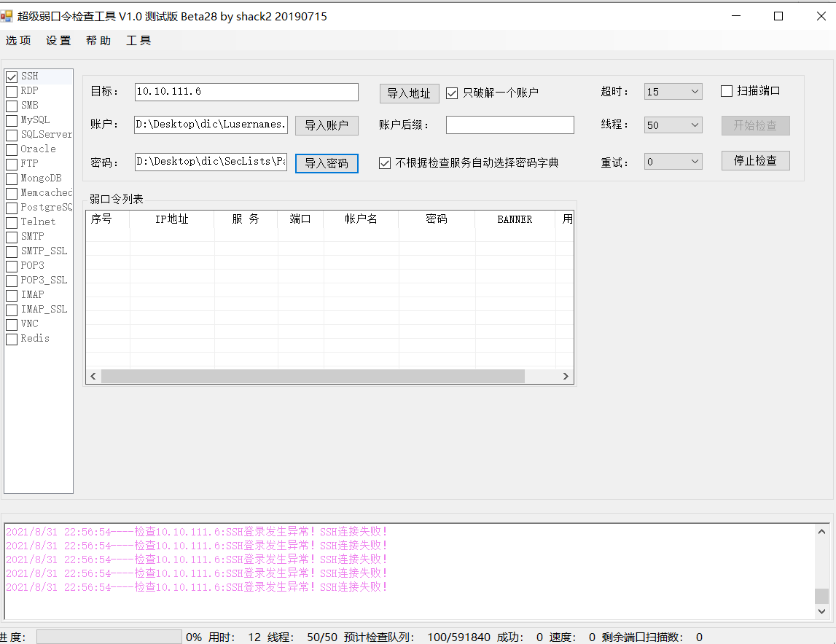Click the 50/50 thread count in status bar
The width and height of the screenshot is (836, 644).
click(322, 637)
